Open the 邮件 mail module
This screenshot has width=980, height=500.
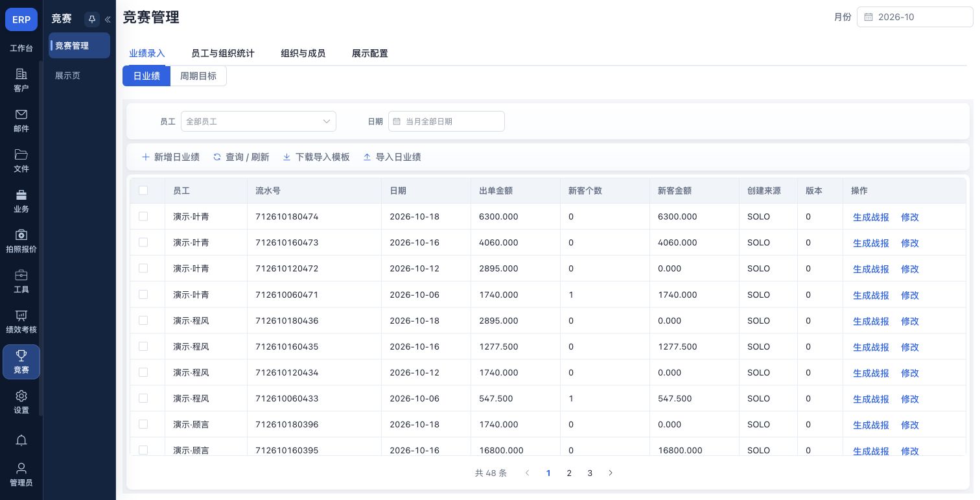(21, 120)
